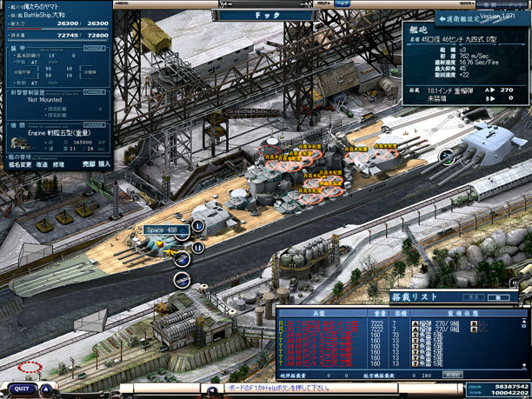Screen dimensions: 532x399
Task: Click the up-arrow button beside QUIT
Action: [x=46, y=389]
